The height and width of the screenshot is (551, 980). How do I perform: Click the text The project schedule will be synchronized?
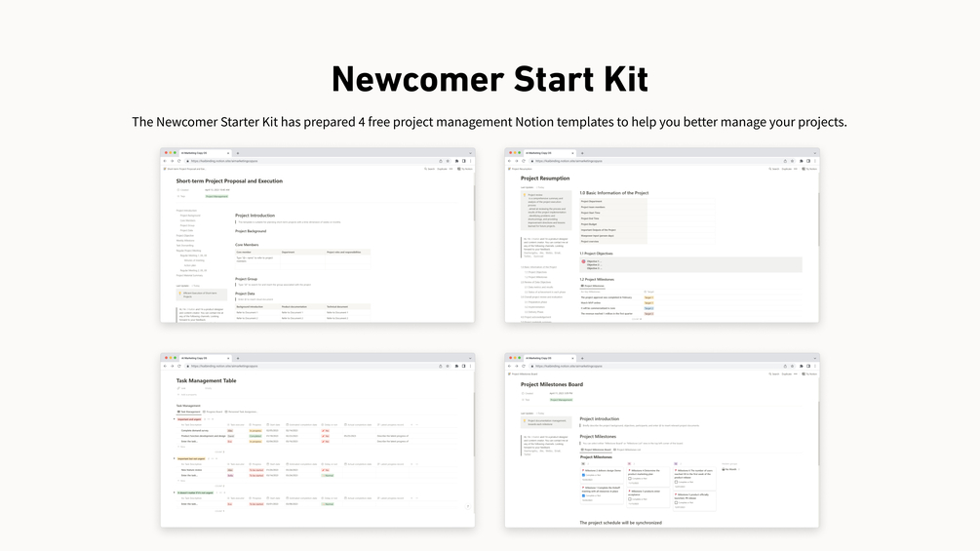[620, 523]
